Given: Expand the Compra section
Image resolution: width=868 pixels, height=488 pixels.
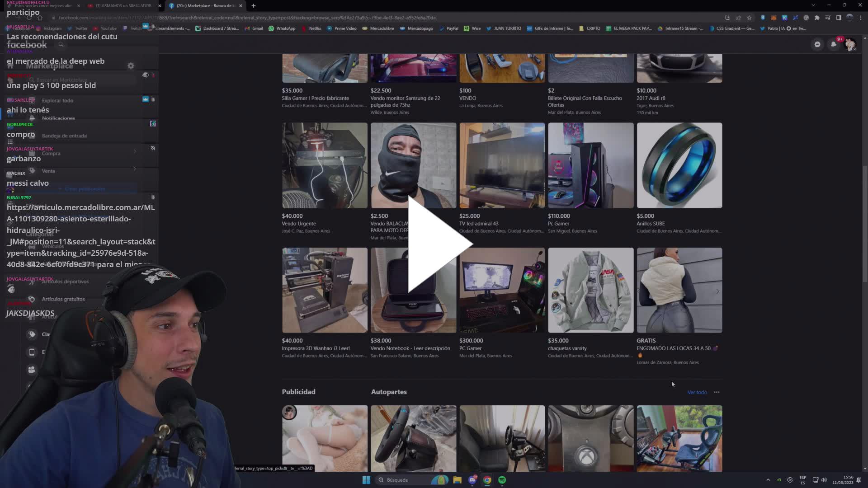Looking at the screenshot, I should click(x=52, y=153).
